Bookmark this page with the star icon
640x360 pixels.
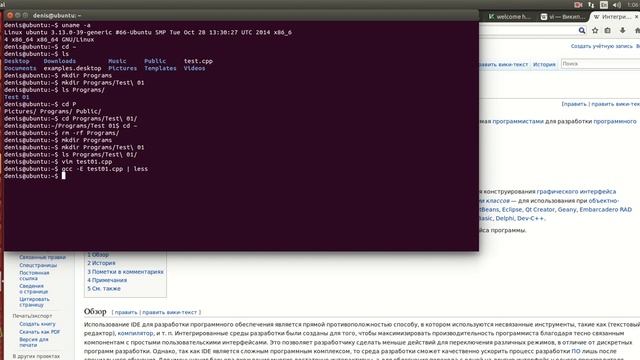point(595,31)
